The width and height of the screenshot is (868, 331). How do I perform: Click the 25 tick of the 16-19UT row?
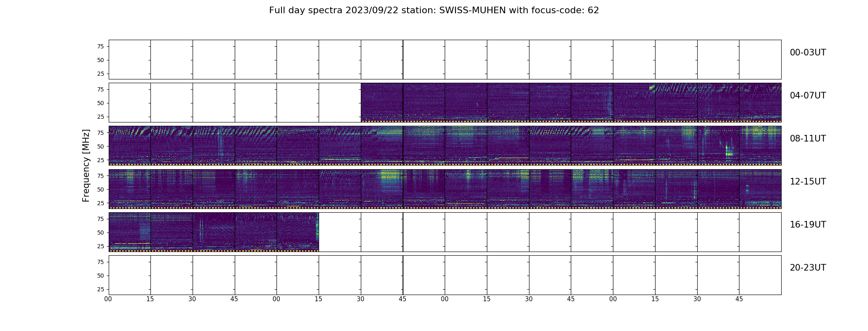click(x=100, y=246)
